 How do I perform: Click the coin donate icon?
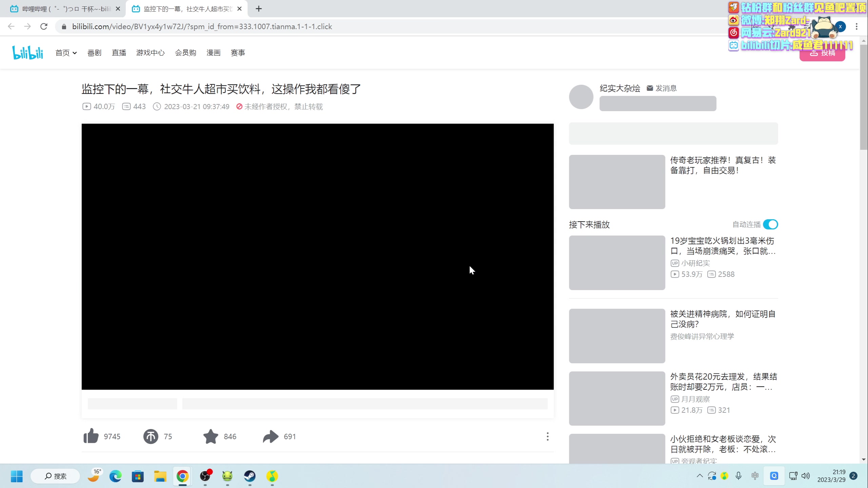coord(151,436)
